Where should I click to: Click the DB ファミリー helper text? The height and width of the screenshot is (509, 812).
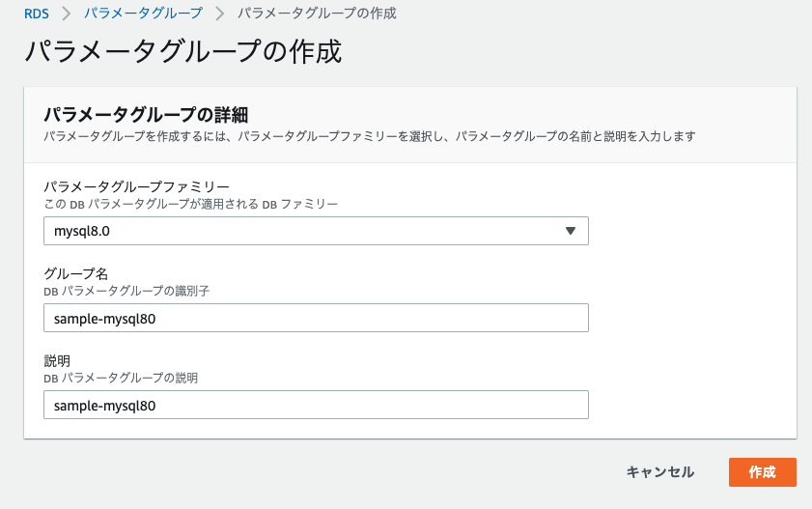191,204
